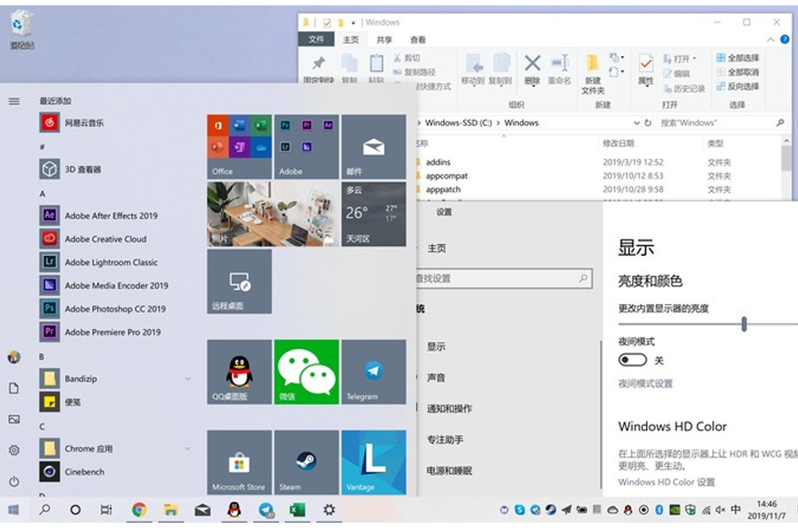Click Settings Home button

point(436,248)
